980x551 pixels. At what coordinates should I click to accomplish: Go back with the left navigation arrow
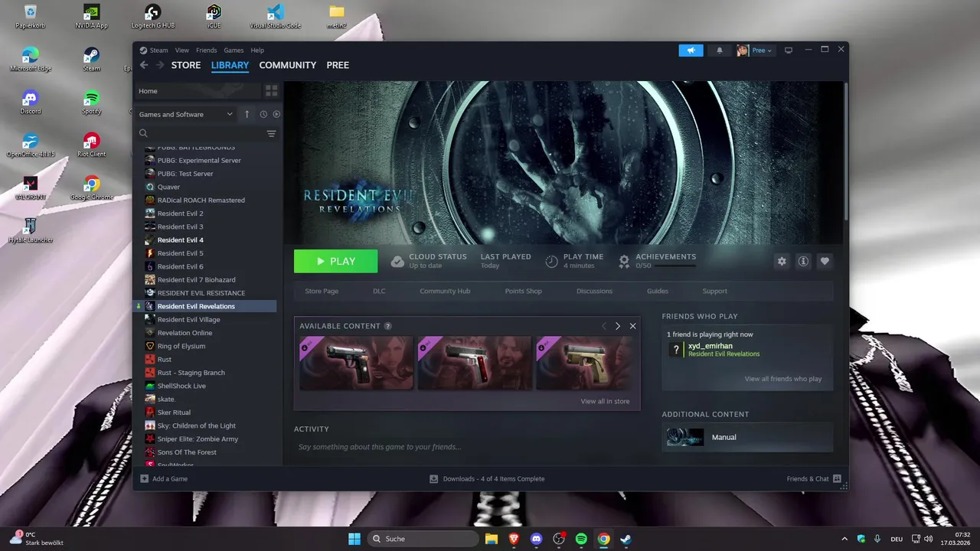pos(144,65)
